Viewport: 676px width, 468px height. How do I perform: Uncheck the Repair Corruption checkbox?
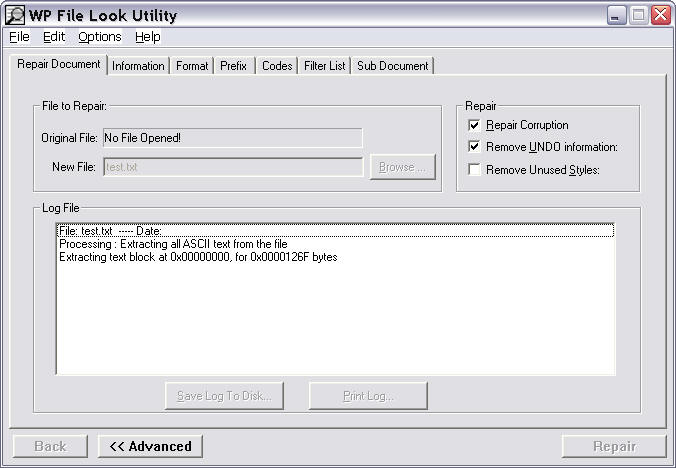(x=474, y=126)
